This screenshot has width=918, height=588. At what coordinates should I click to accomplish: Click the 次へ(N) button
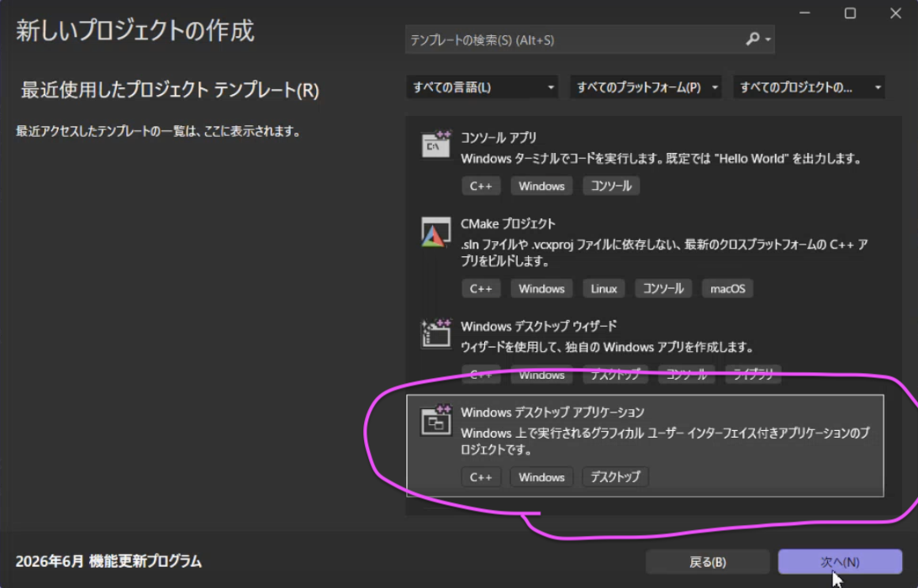tap(840, 562)
